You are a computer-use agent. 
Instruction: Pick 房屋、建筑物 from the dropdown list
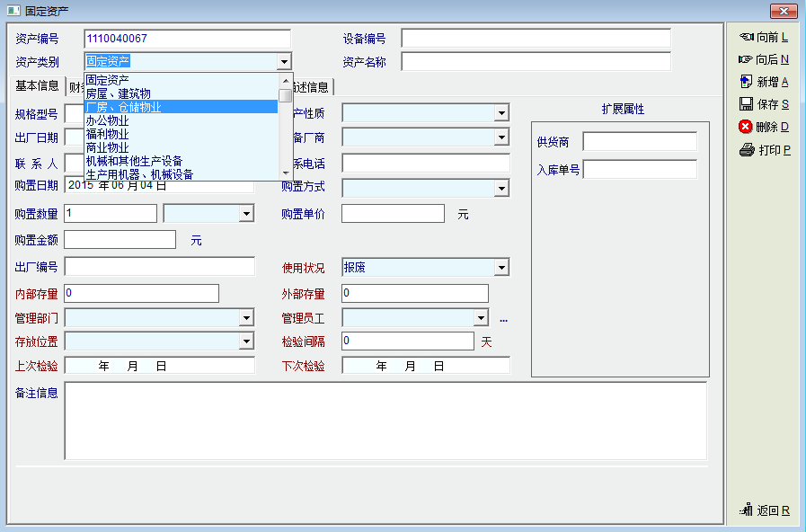[118, 93]
